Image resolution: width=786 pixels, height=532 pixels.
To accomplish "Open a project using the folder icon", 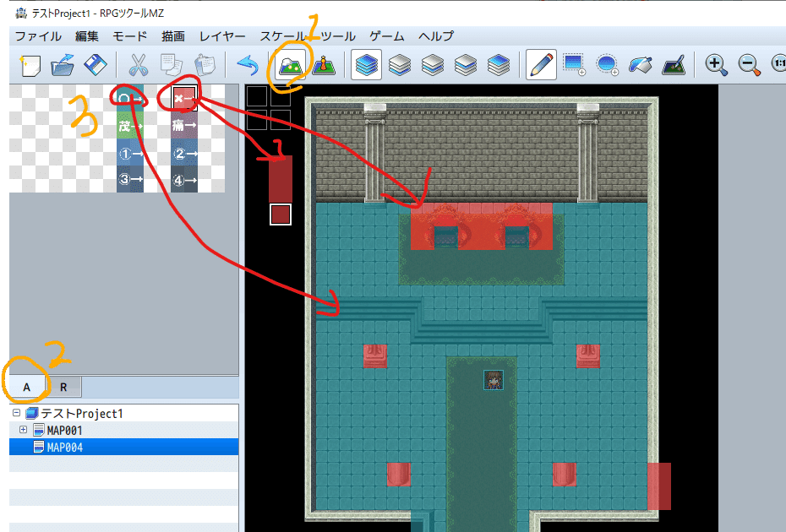I will tap(63, 65).
